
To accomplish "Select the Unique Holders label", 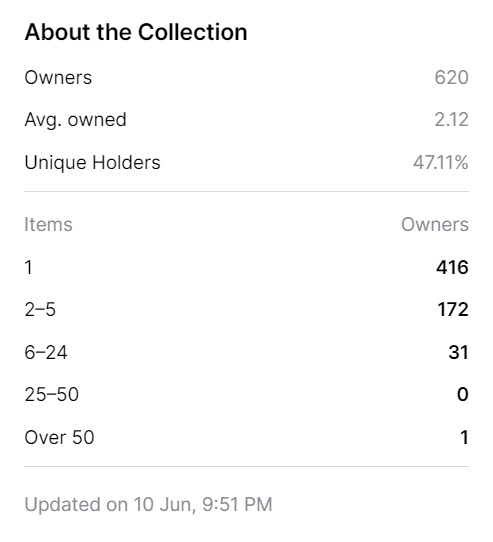I will 92,162.
